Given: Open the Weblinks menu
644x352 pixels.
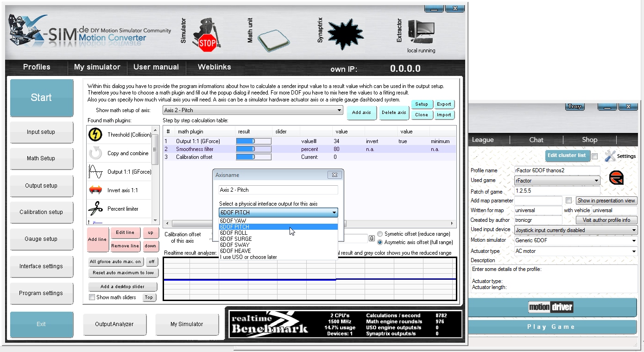Looking at the screenshot, I should [214, 67].
